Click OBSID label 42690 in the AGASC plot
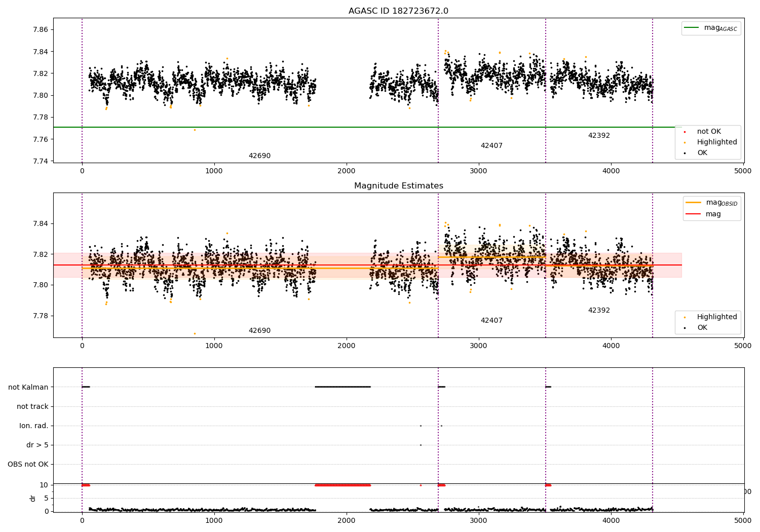Image resolution: width=760 pixels, height=532 pixels. pyautogui.click(x=259, y=156)
